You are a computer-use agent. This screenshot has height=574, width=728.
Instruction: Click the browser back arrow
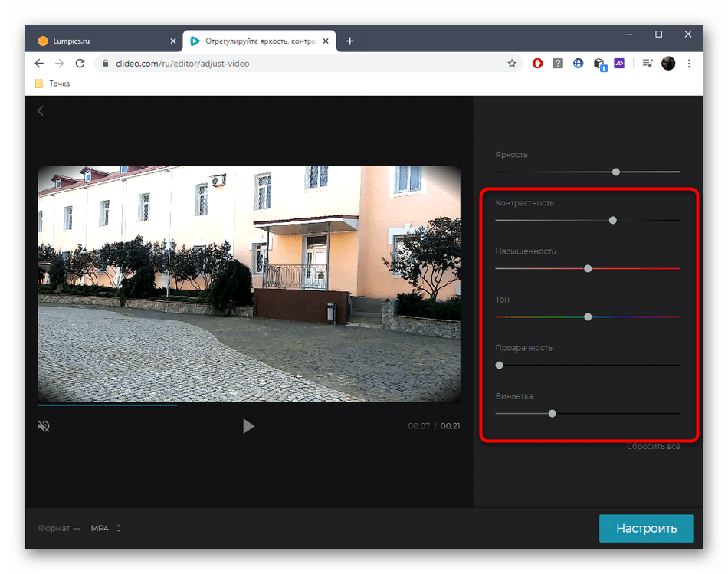pyautogui.click(x=39, y=63)
